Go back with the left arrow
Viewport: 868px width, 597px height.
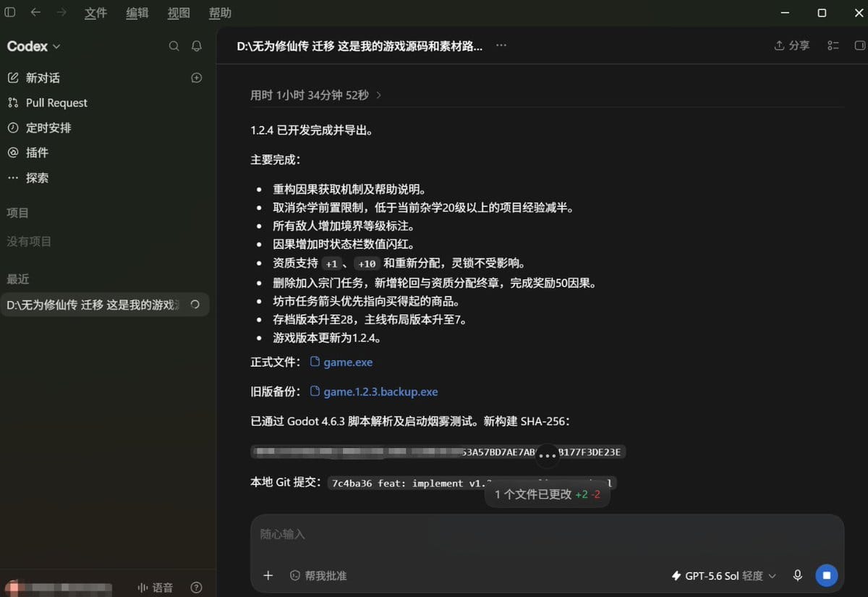click(35, 12)
